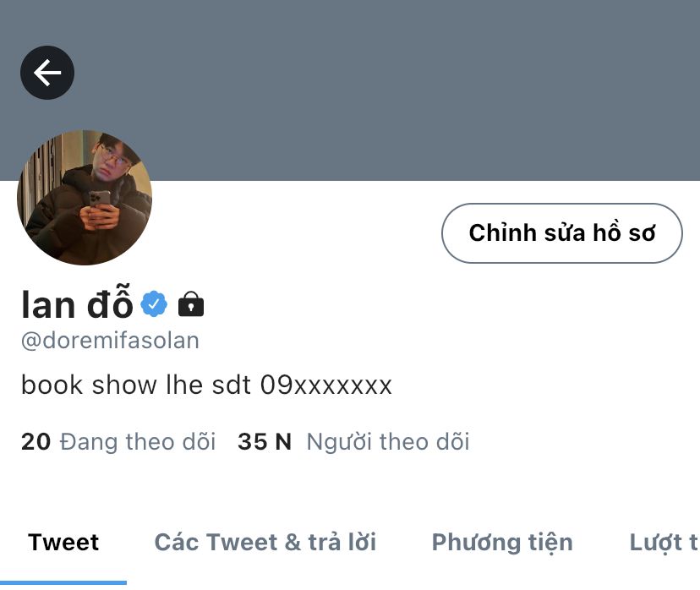Image resolution: width=700 pixels, height=590 pixels.
Task: Open the round profile avatar photo
Action: (x=85, y=197)
